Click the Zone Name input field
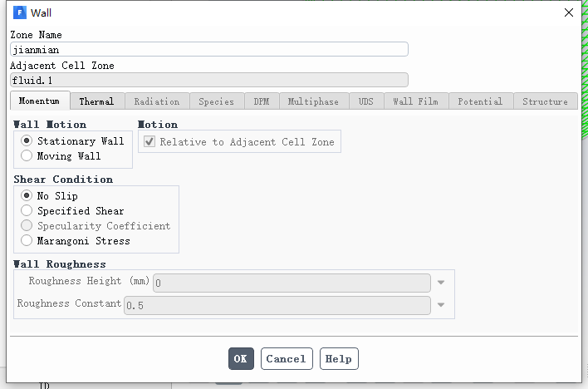Viewport: 588px width, 389px height. coord(209,49)
